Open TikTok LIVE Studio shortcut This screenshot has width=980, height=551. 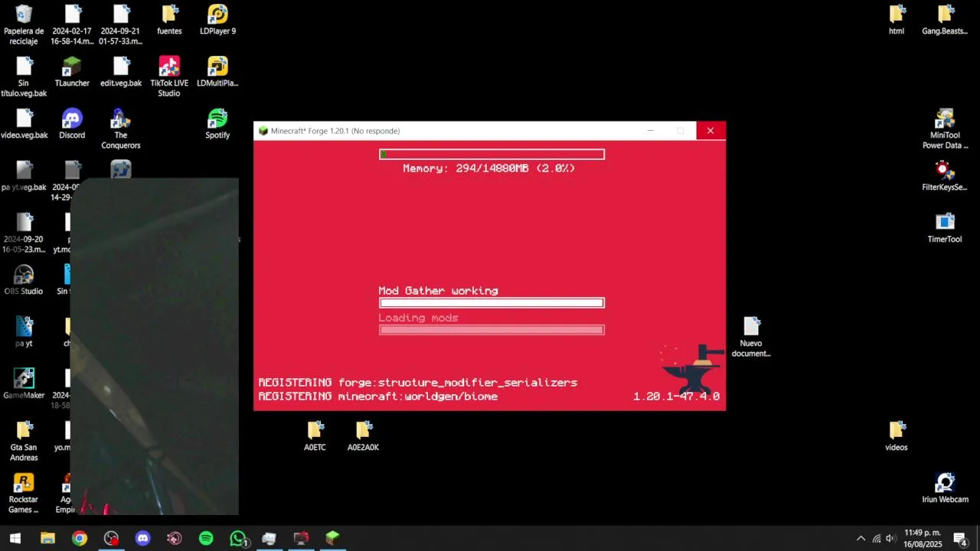[169, 77]
